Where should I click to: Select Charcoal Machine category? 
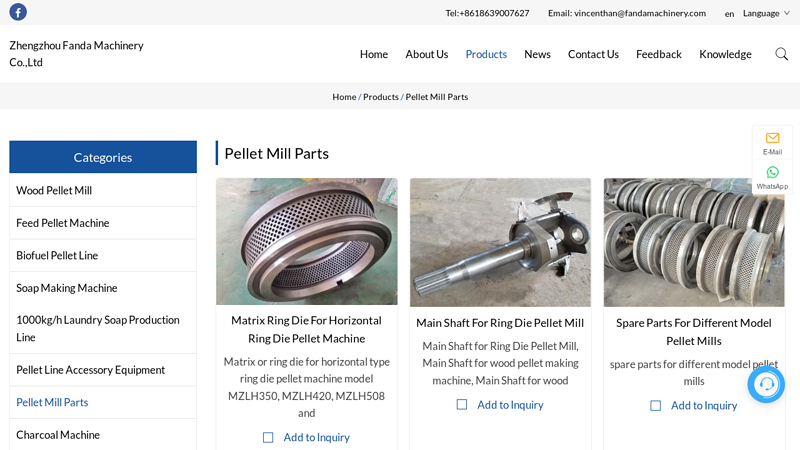pyautogui.click(x=103, y=435)
